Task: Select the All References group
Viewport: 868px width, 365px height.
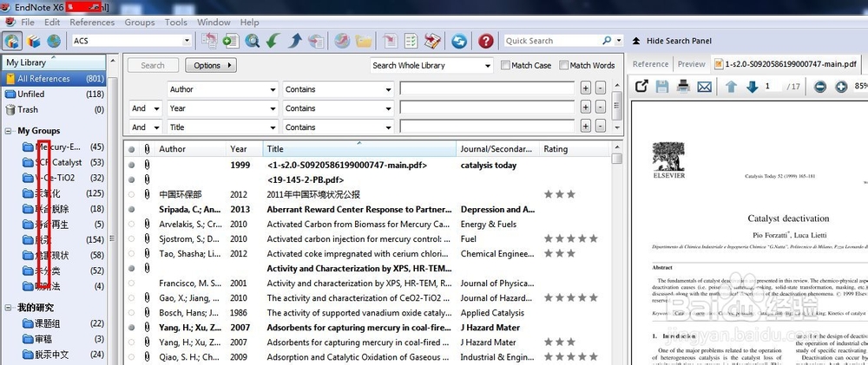Action: 54,79
